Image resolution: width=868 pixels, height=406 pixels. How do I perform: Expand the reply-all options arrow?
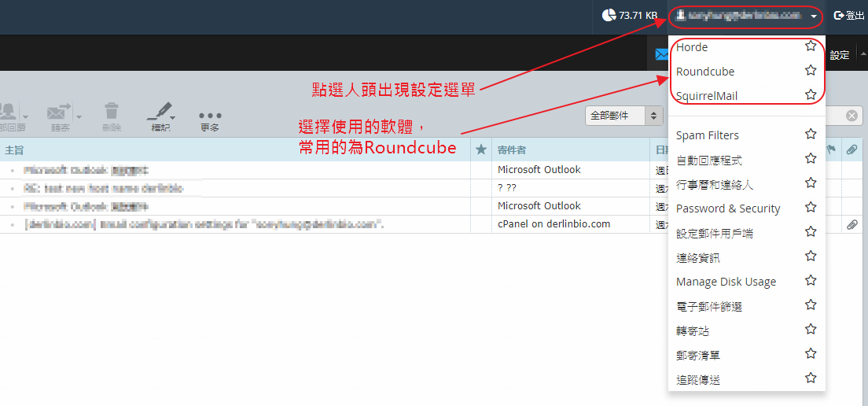point(25,116)
